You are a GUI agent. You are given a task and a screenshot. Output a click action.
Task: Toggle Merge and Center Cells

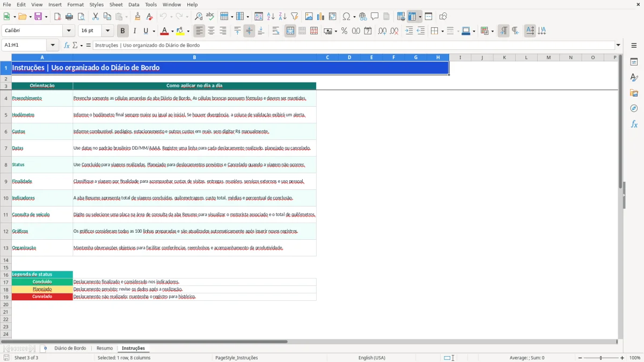pyautogui.click(x=290, y=31)
